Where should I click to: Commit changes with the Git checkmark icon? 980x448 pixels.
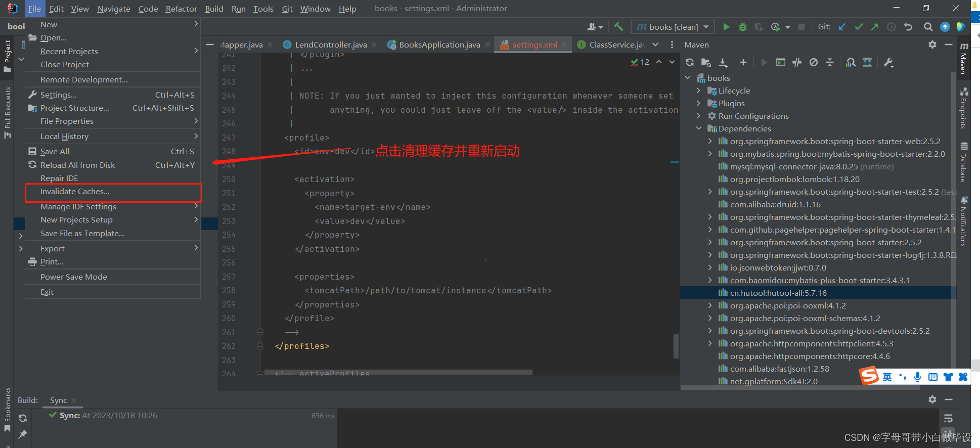tap(859, 27)
